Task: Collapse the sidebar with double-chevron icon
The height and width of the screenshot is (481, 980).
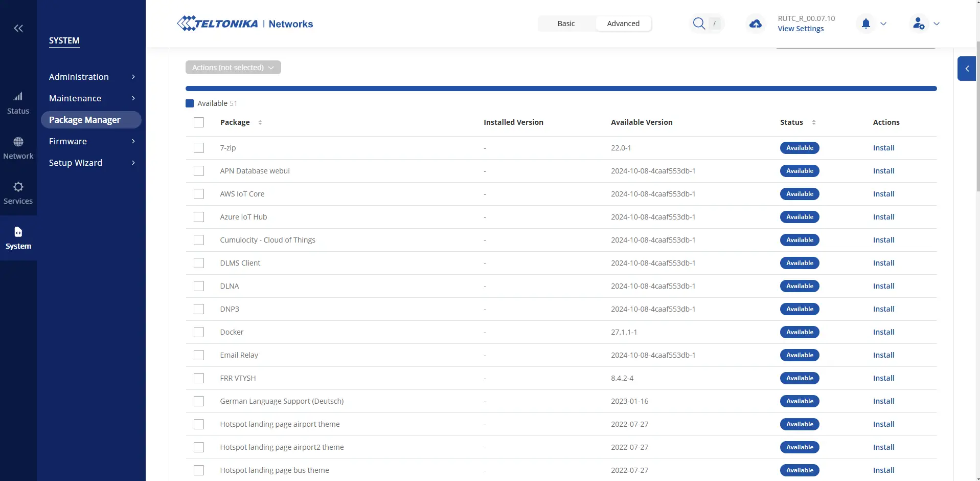Action: pyautogui.click(x=18, y=28)
